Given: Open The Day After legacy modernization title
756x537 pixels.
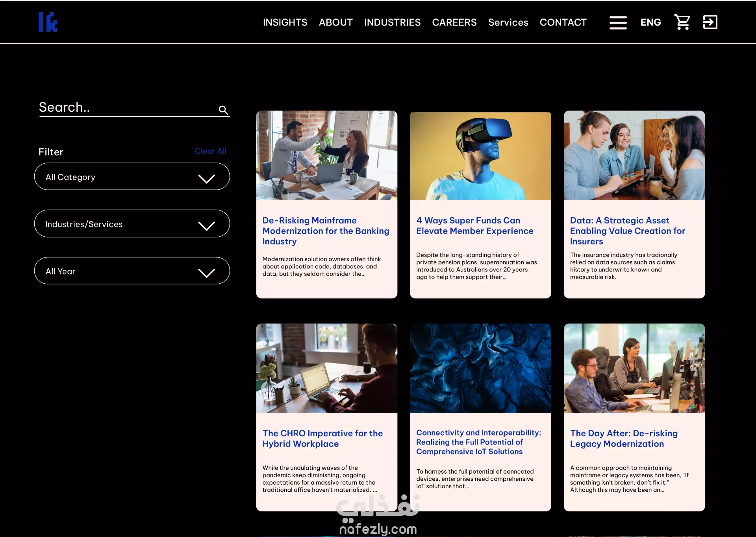Looking at the screenshot, I should 624,439.
